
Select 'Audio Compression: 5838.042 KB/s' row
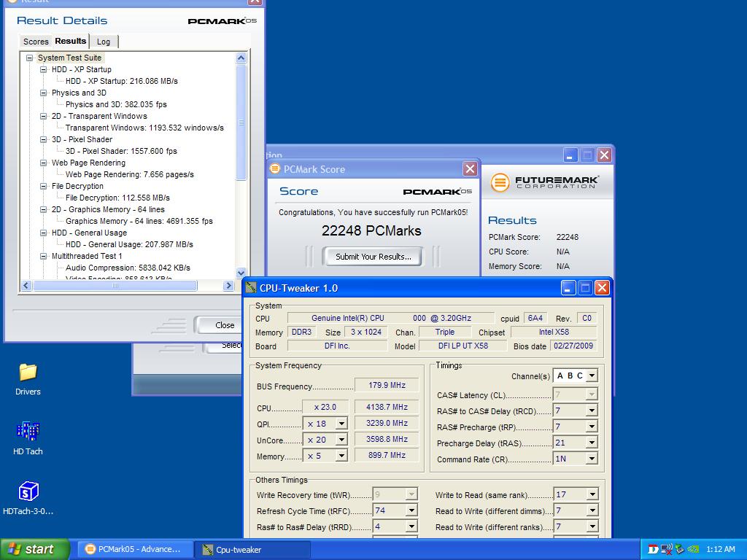pyautogui.click(x=128, y=268)
